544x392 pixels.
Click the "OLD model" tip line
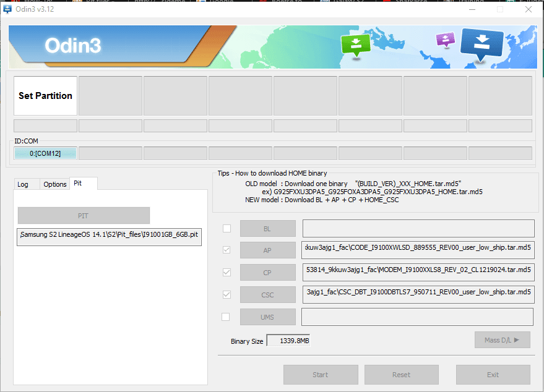point(353,184)
